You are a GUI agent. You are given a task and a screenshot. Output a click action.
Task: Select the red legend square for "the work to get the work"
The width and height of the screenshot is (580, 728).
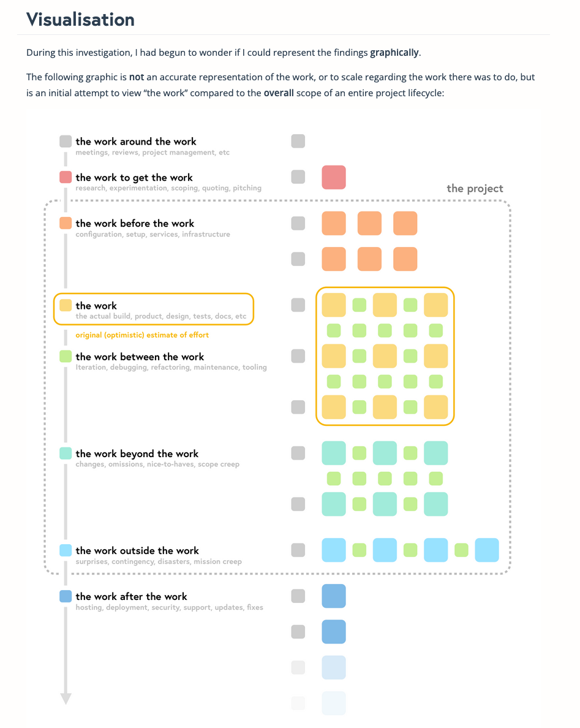66,178
